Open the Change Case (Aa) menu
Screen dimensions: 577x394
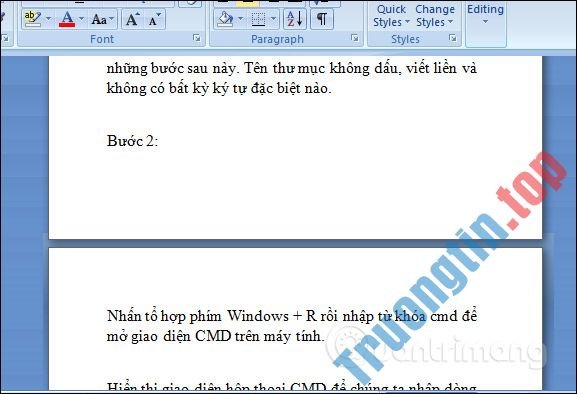[103, 19]
